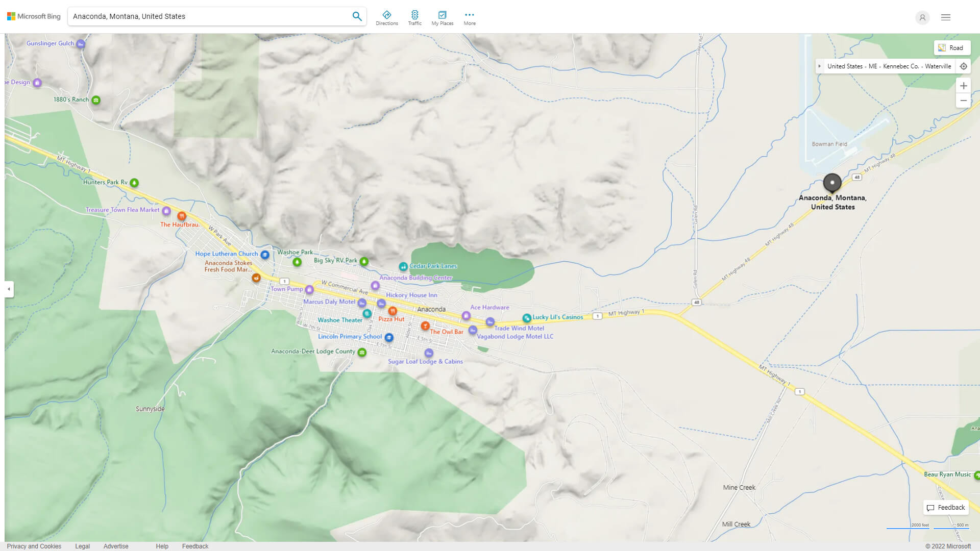
Task: Click the Anaconda location pin
Action: pyautogui.click(x=832, y=183)
